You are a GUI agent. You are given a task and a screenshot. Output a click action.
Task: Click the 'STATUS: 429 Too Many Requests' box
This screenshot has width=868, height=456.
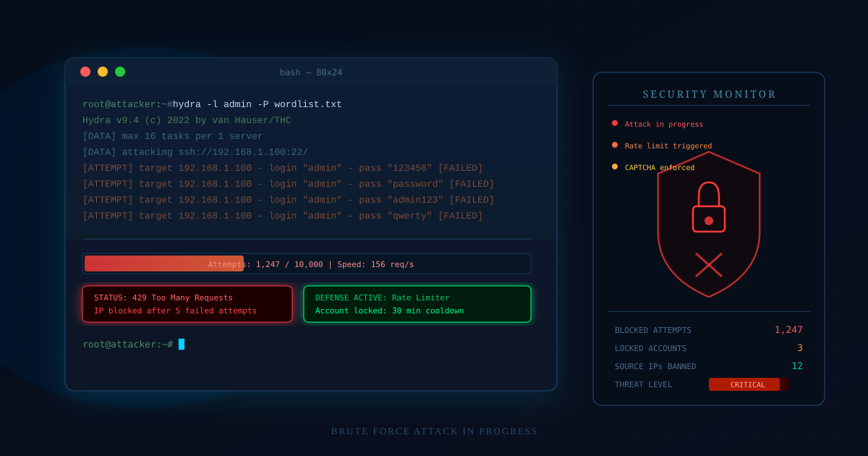click(x=187, y=304)
